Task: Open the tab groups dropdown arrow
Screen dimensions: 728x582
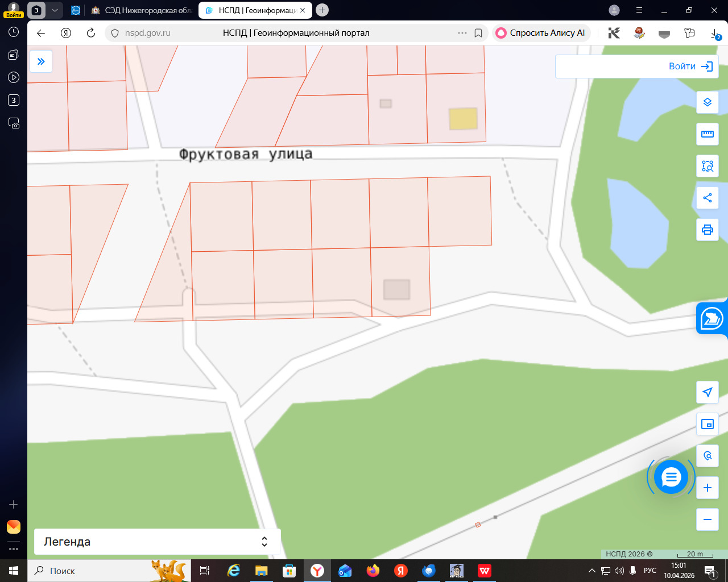Action: [x=55, y=10]
